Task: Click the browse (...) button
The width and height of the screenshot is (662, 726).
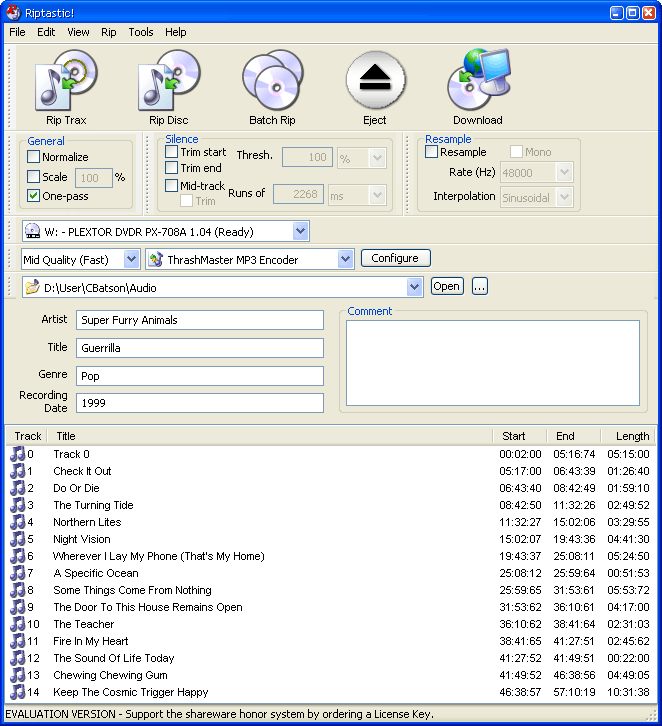Action: click(x=480, y=286)
